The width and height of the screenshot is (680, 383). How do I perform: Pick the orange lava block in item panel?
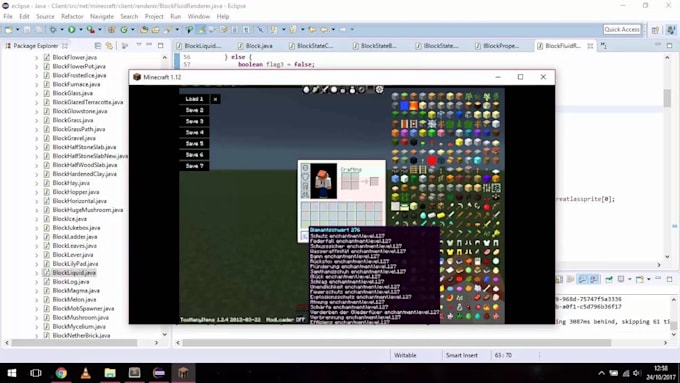413,105
